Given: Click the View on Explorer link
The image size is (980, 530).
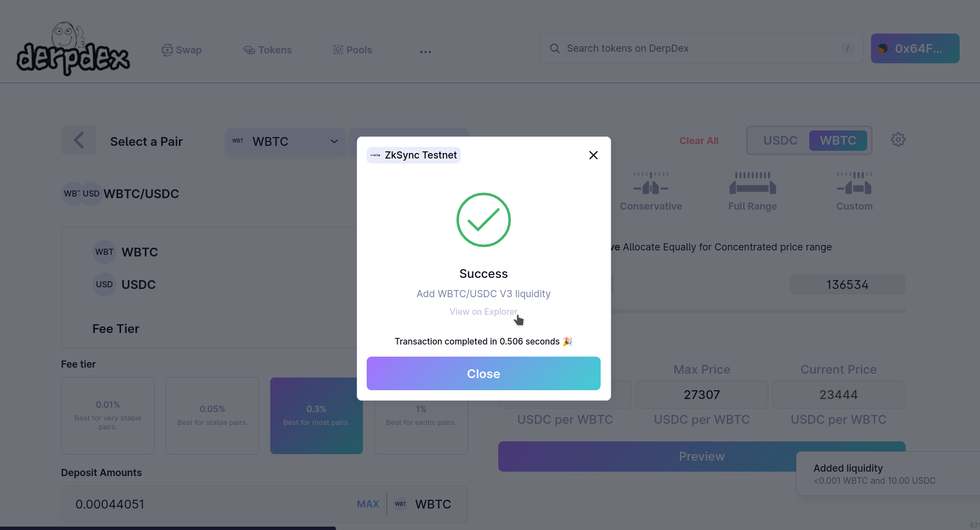Looking at the screenshot, I should click(483, 312).
